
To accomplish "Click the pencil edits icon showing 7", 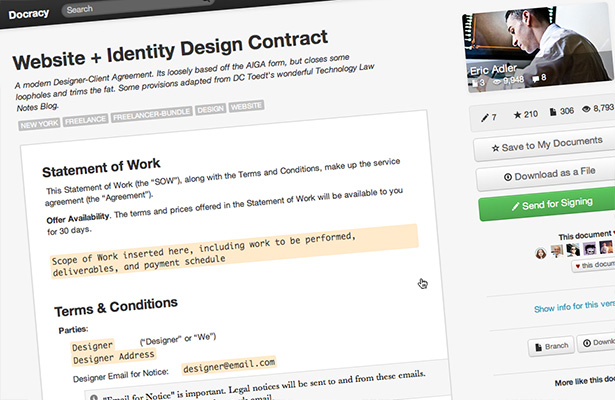I will click(485, 117).
